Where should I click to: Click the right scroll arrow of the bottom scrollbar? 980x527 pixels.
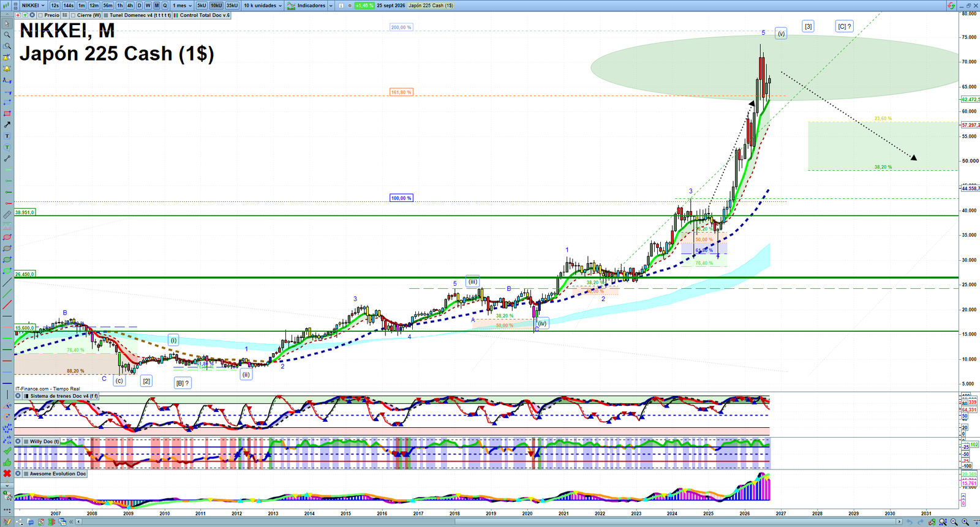pos(899,521)
